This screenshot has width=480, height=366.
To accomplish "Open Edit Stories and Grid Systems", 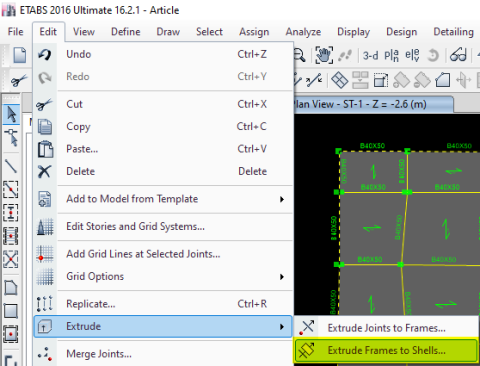I will pyautogui.click(x=163, y=226).
